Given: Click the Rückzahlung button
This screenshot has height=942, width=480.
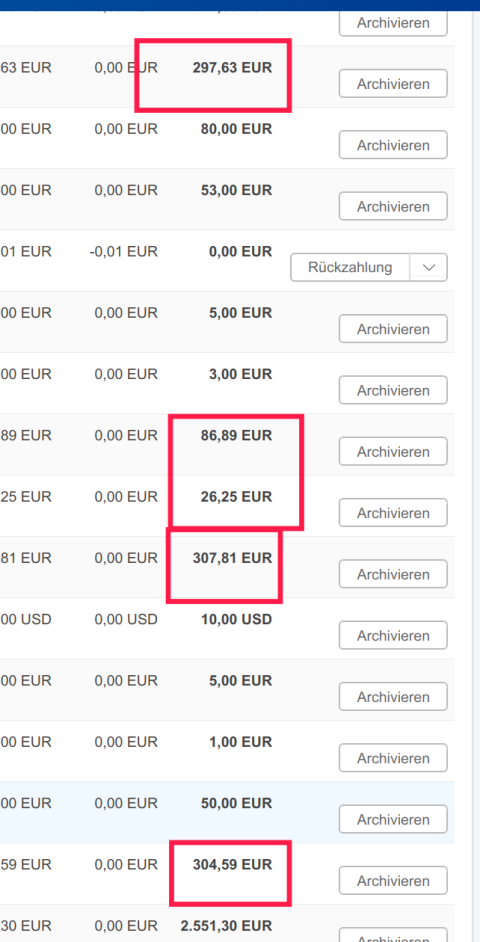Looking at the screenshot, I should pos(350,267).
